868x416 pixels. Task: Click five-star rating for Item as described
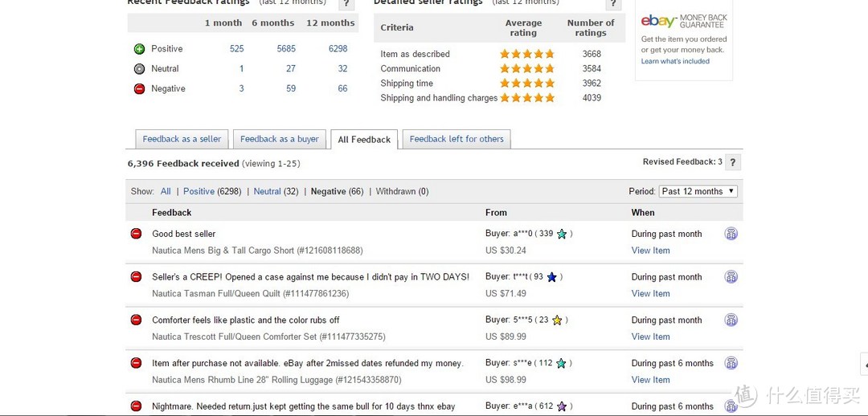pos(527,54)
